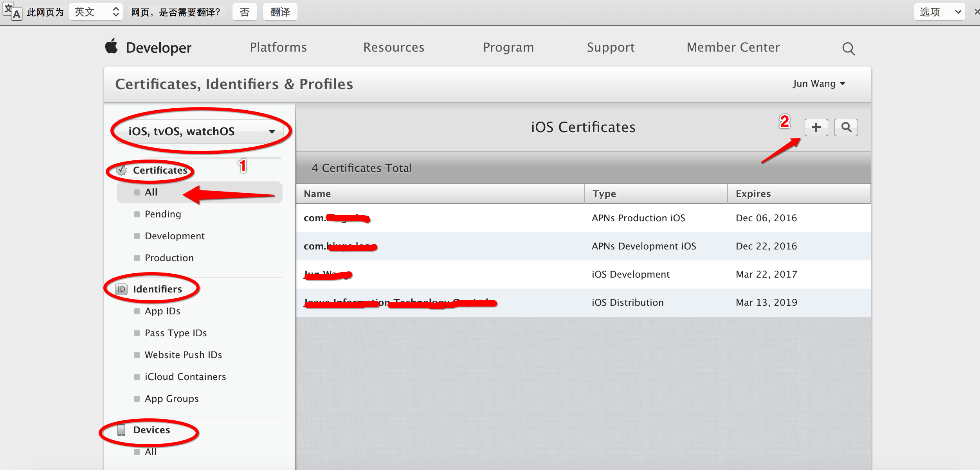Open Website Push IDs in the sidebar

click(x=183, y=355)
